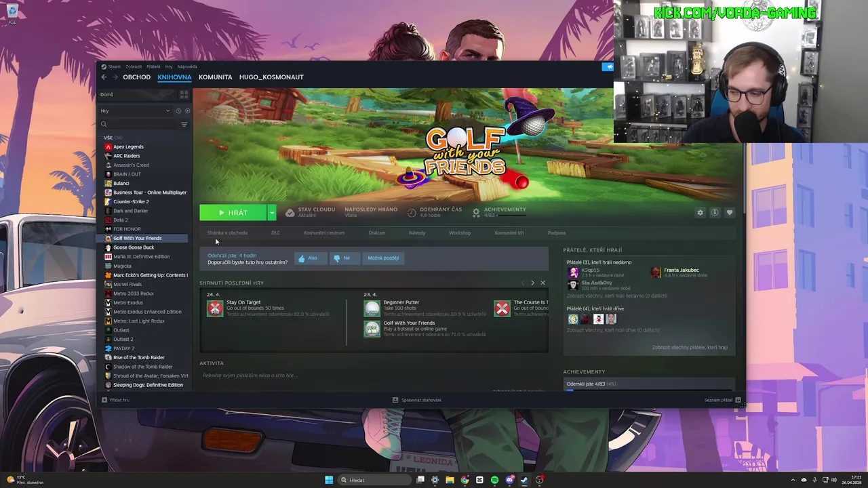Click Zobrazit všechny přátele, kteří hrají
This screenshot has height=488, width=868.
[690, 347]
